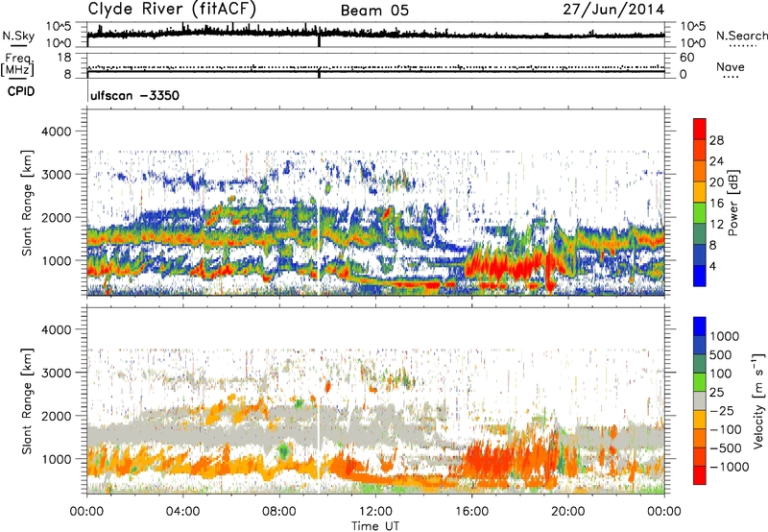Click the '-100' label on Velocity color bar

pos(726,429)
